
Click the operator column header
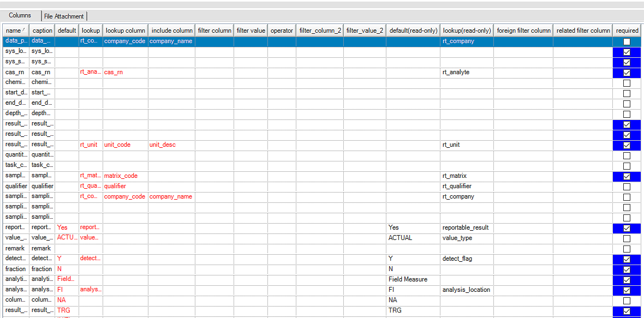pos(282,31)
